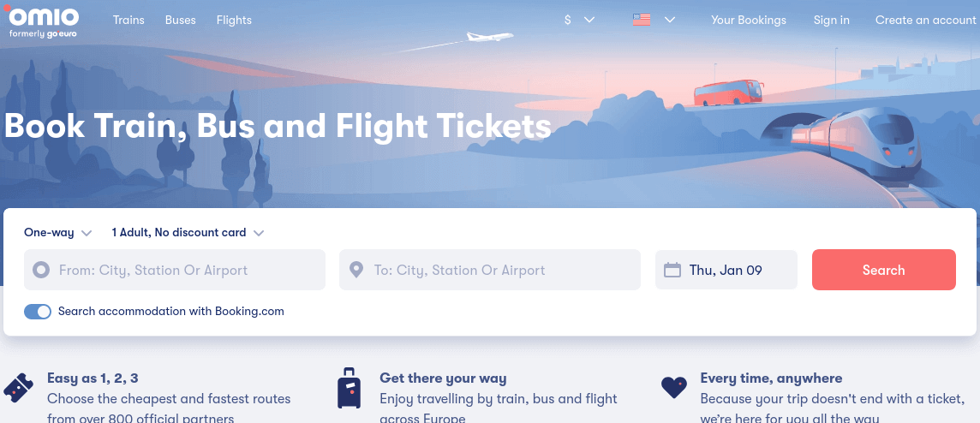Image resolution: width=980 pixels, height=423 pixels.
Task: Select the Flights menu item
Action: 234,20
